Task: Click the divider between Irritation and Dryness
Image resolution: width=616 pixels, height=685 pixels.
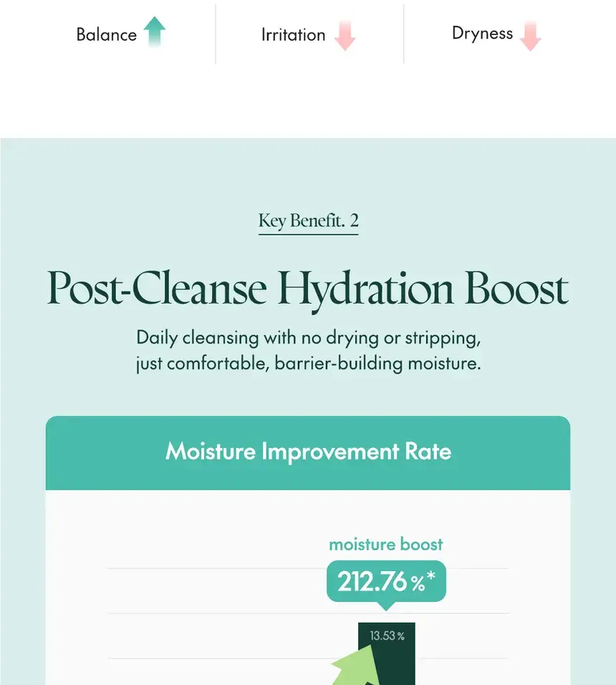Action: pos(404,34)
